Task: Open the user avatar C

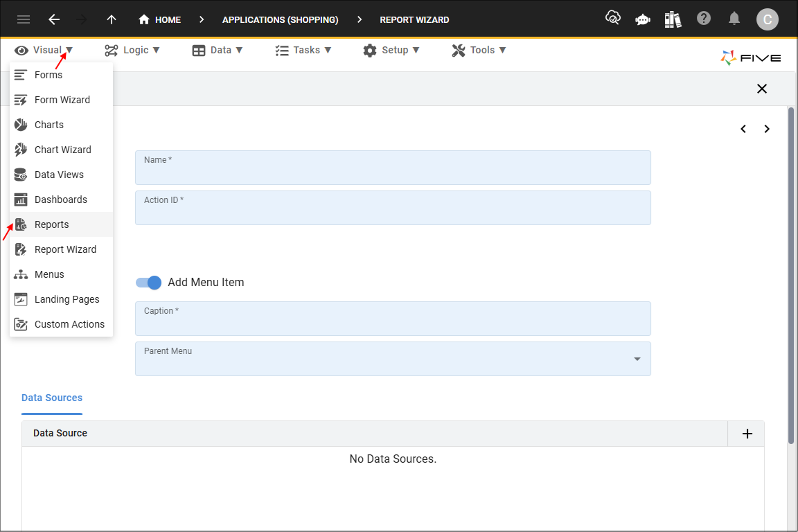Action: [767, 20]
